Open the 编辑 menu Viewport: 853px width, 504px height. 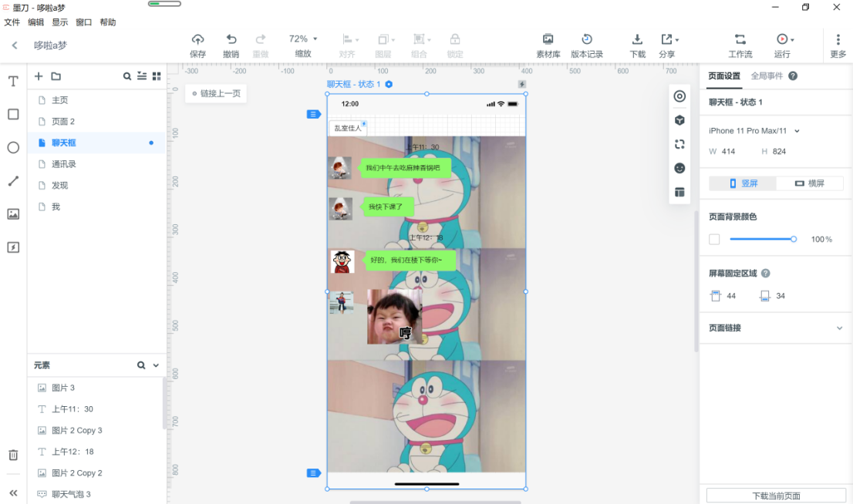[36, 22]
